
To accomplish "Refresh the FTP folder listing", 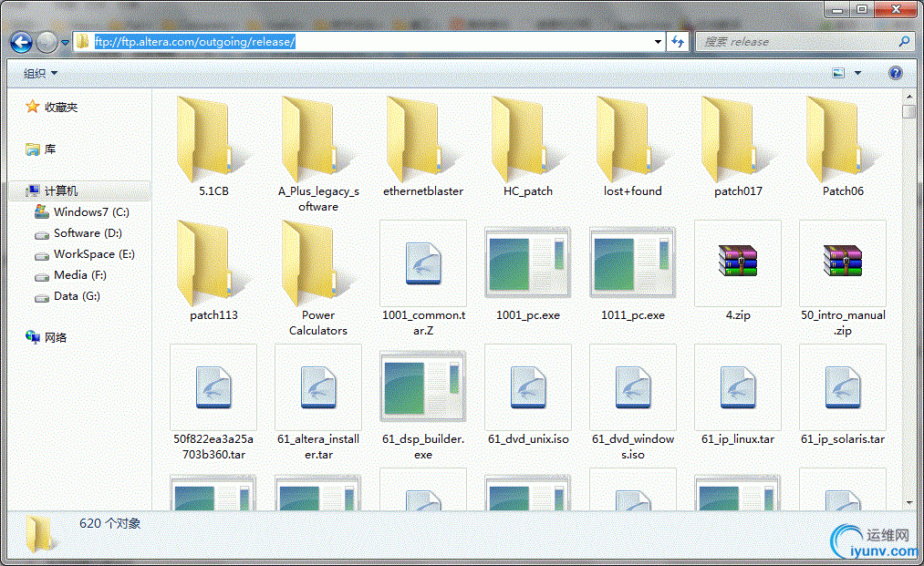I will click(x=678, y=42).
